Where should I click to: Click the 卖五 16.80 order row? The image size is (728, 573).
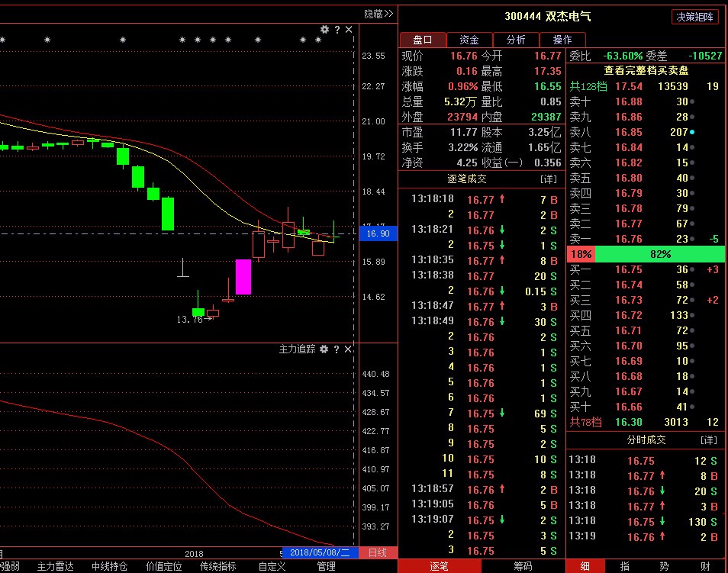(x=646, y=178)
